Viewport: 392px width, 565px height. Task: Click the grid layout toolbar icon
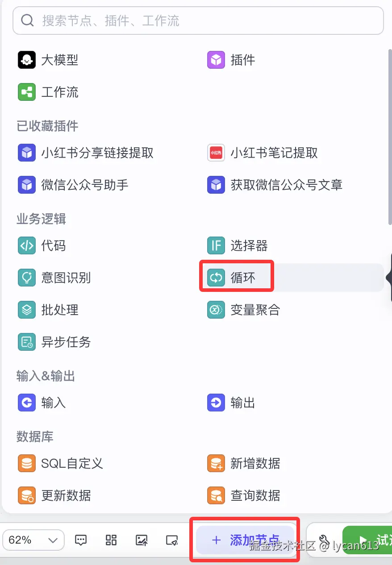coord(111,540)
